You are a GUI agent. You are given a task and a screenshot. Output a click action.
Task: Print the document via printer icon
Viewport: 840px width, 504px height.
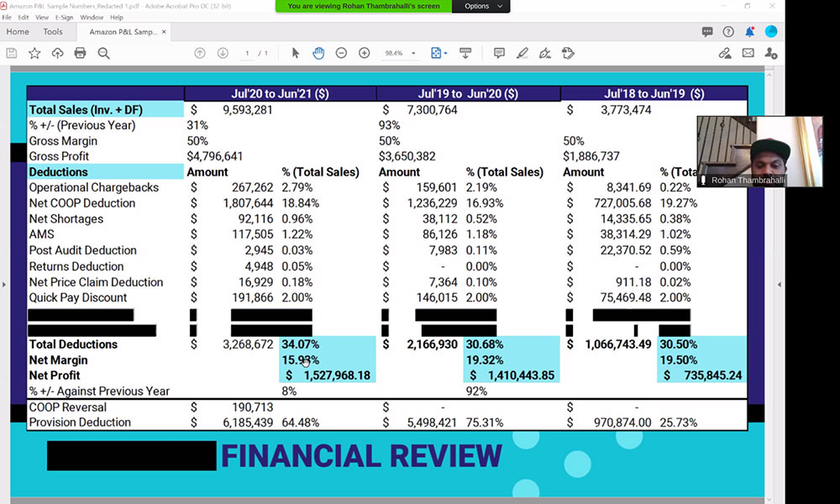pyautogui.click(x=81, y=53)
